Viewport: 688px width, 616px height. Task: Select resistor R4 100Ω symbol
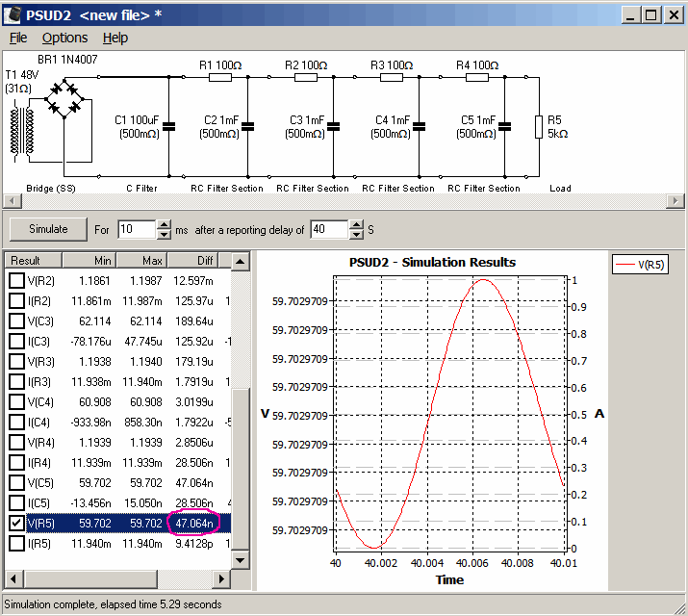click(476, 78)
